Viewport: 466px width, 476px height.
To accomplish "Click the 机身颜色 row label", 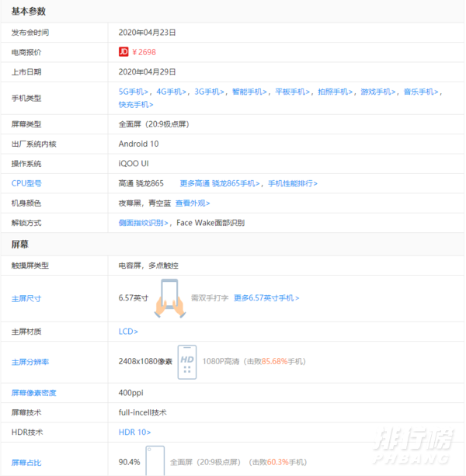I will [x=26, y=203].
